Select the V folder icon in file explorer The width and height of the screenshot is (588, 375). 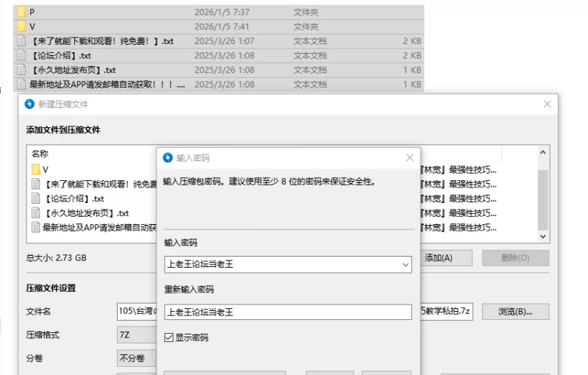[x=21, y=26]
